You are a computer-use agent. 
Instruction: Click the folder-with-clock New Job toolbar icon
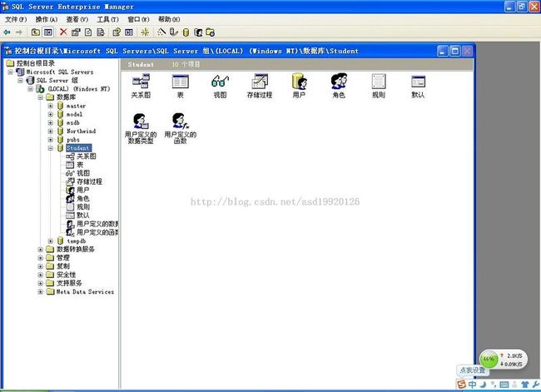[x=210, y=32]
